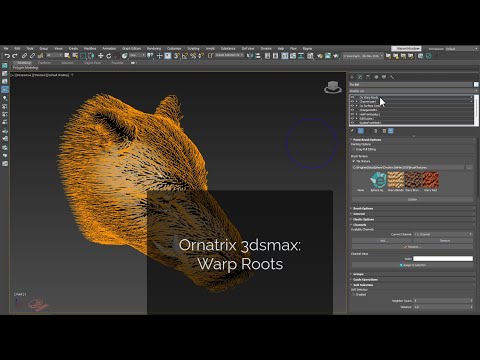Open the Modifiers menu
Viewport: 480px width, 360px height.
click(x=90, y=49)
